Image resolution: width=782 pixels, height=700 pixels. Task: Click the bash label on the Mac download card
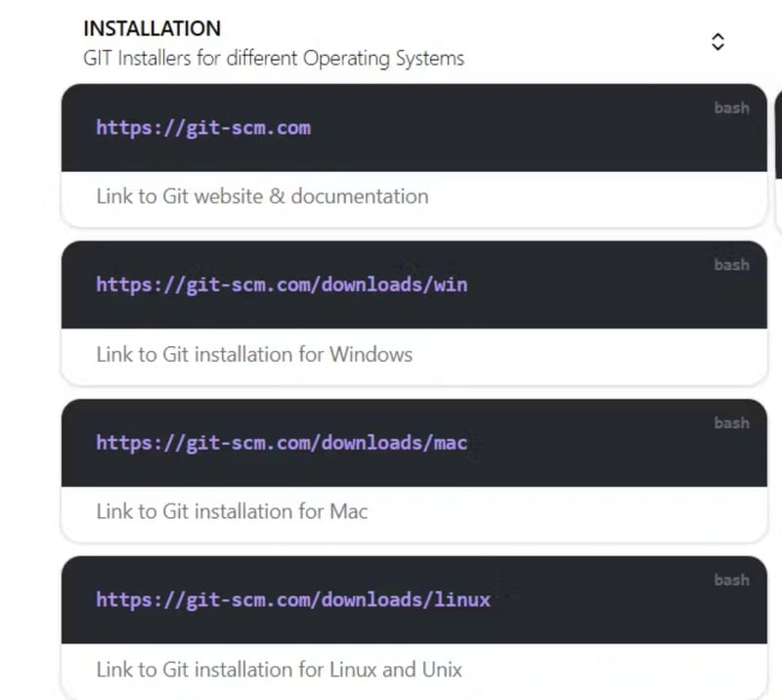[731, 422]
